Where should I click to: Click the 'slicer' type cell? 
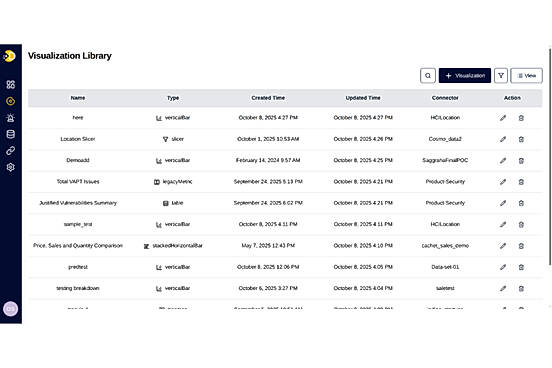(x=173, y=139)
